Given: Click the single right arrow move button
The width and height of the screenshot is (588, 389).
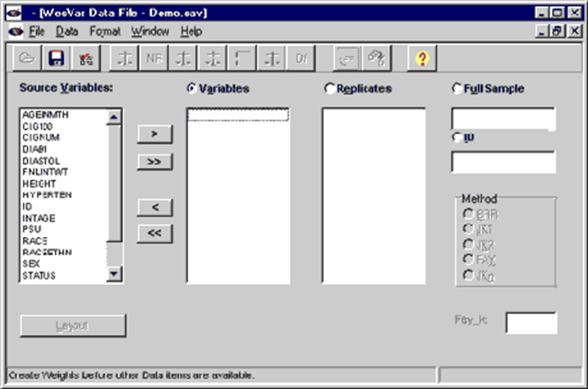Looking at the screenshot, I should 155,134.
